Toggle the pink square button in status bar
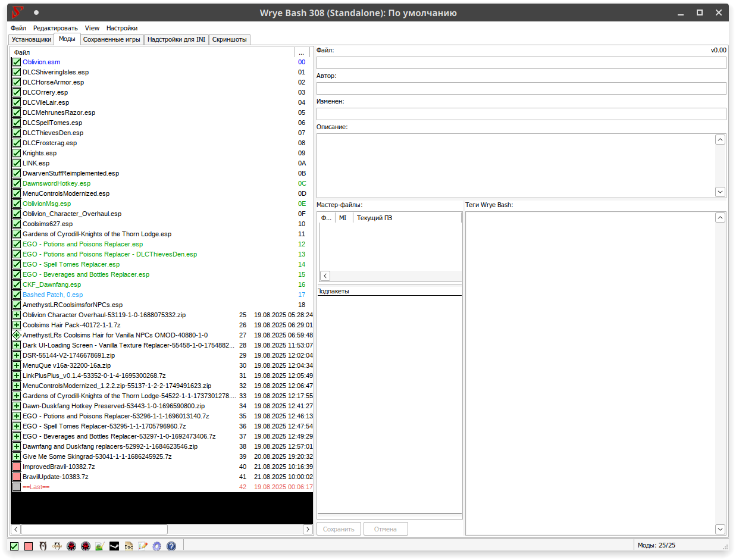 pos(29,546)
